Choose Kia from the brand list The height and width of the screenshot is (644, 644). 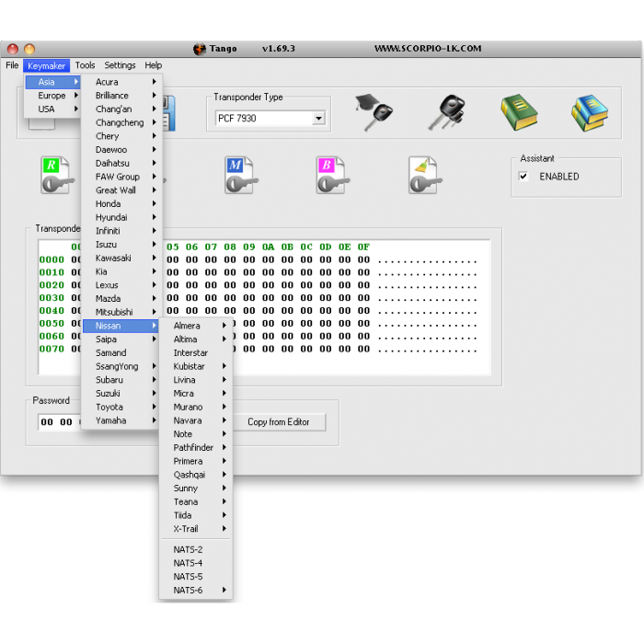pyautogui.click(x=122, y=272)
